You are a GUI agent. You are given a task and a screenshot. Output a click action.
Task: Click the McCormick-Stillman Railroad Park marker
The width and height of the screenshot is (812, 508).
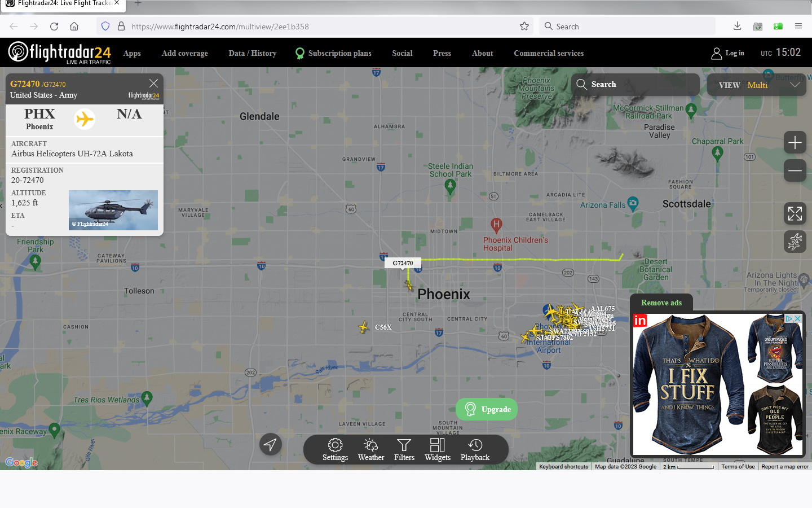[691, 110]
